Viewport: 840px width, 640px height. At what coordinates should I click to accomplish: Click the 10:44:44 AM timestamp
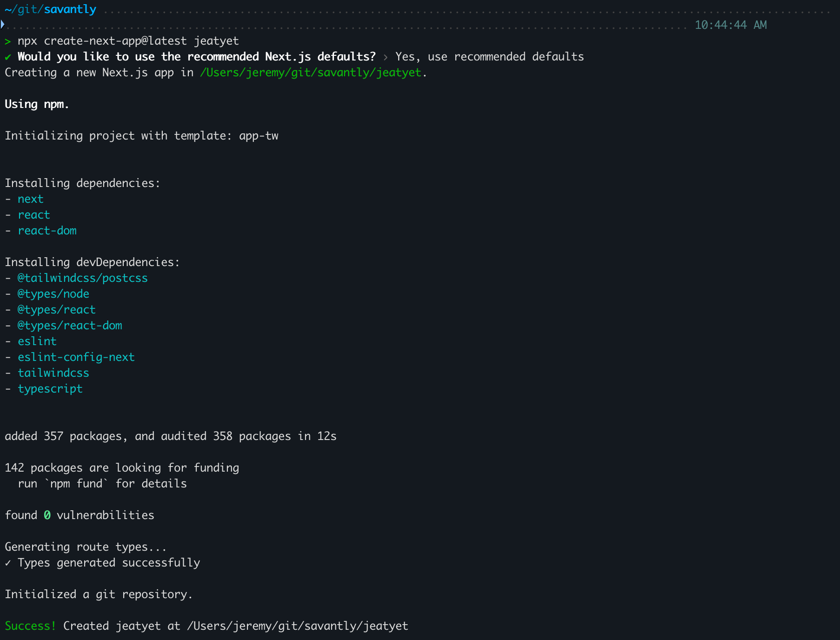point(730,25)
